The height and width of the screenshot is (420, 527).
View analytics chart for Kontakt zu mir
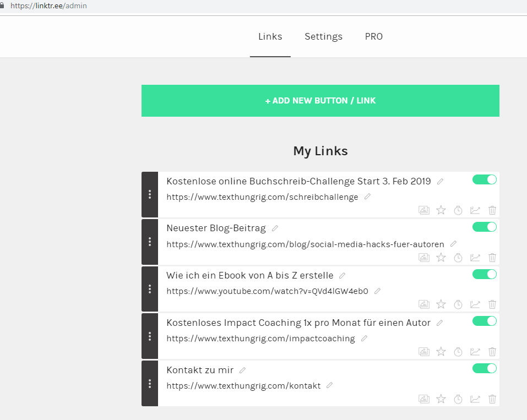(x=475, y=399)
